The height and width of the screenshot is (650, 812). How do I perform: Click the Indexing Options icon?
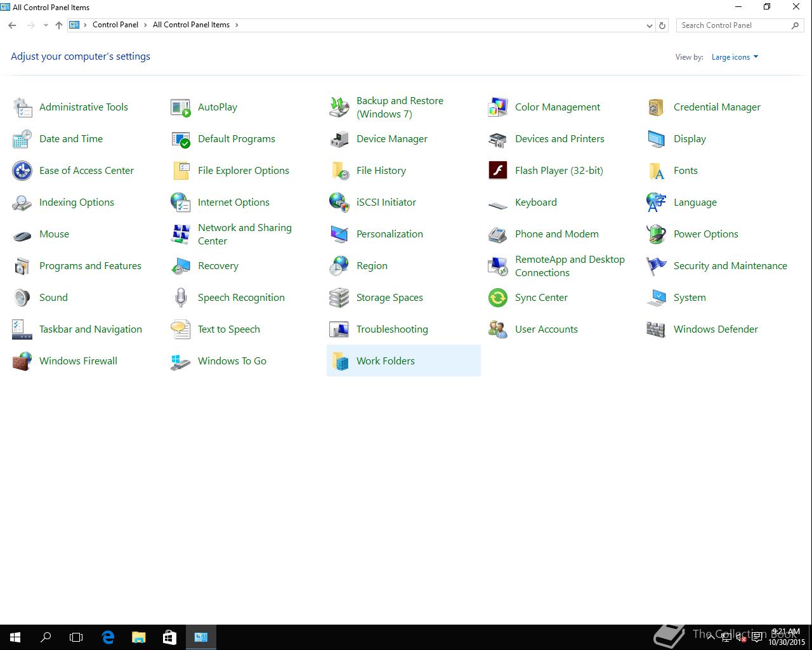pyautogui.click(x=22, y=202)
